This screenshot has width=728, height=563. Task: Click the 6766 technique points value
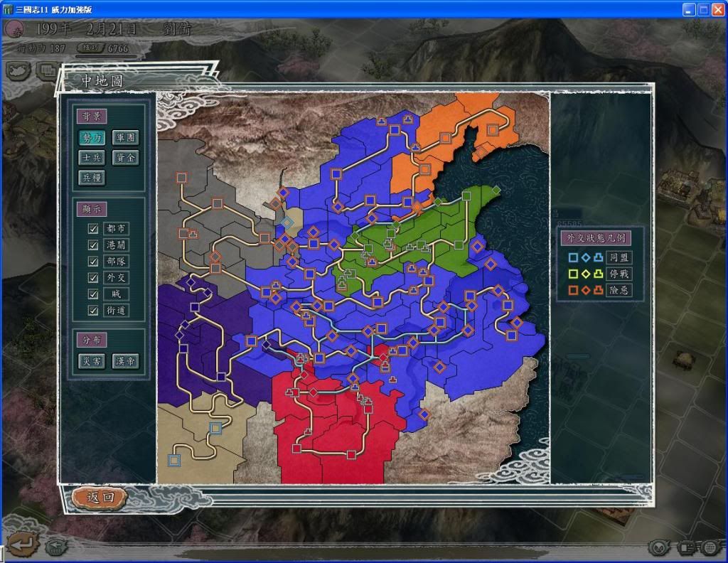point(118,48)
